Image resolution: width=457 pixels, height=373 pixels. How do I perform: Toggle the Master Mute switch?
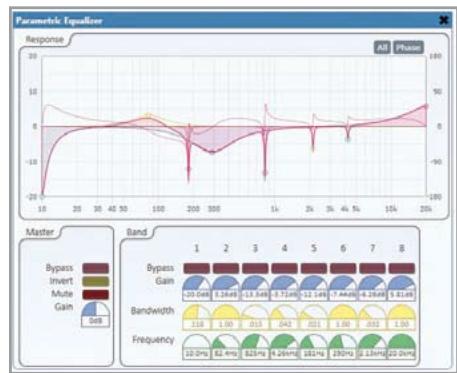(x=96, y=294)
